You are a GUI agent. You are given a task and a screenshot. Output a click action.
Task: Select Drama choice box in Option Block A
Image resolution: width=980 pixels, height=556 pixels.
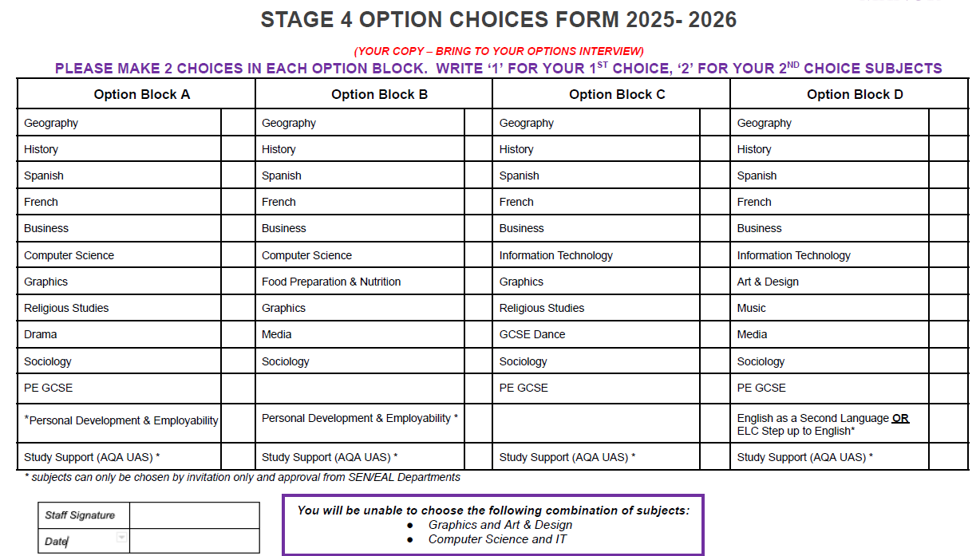click(x=238, y=334)
